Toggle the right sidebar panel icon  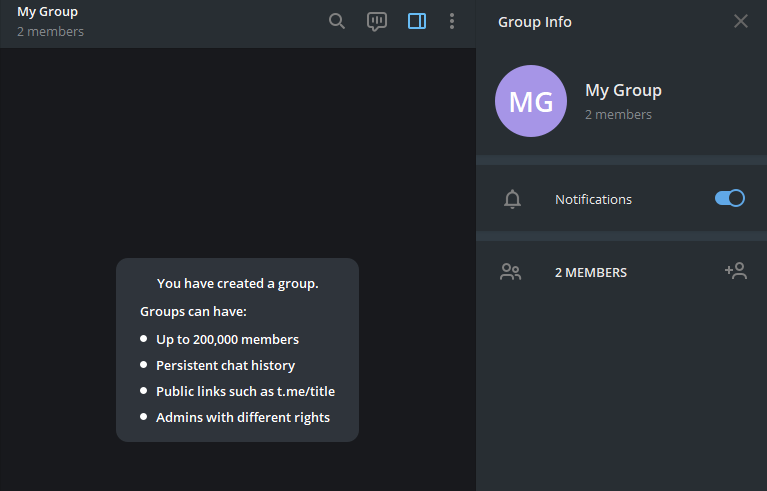(x=417, y=21)
